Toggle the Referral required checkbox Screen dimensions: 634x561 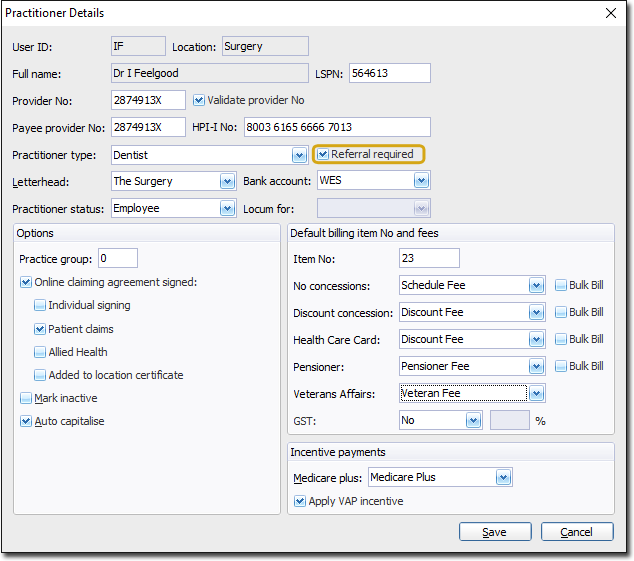point(323,154)
